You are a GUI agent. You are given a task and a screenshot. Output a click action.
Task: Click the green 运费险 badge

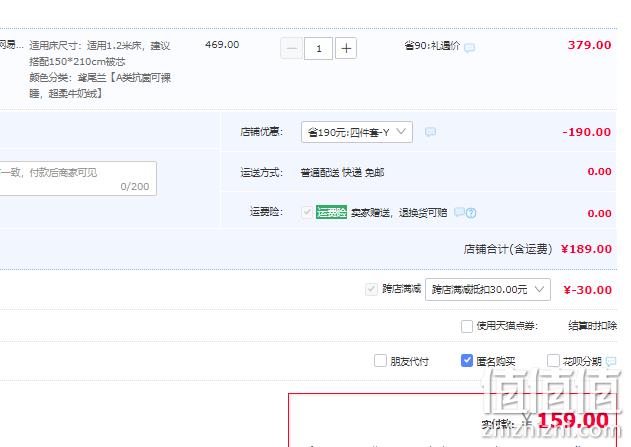click(331, 212)
